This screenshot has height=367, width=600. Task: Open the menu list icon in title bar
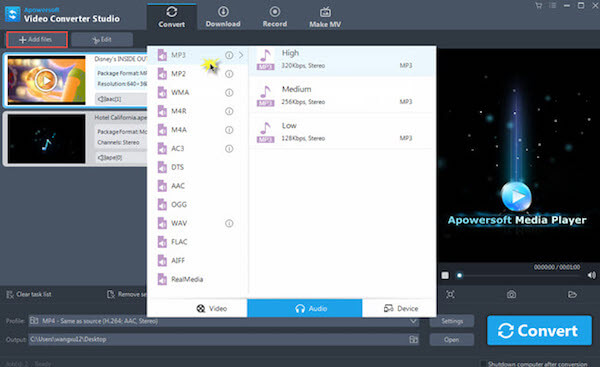coord(553,5)
